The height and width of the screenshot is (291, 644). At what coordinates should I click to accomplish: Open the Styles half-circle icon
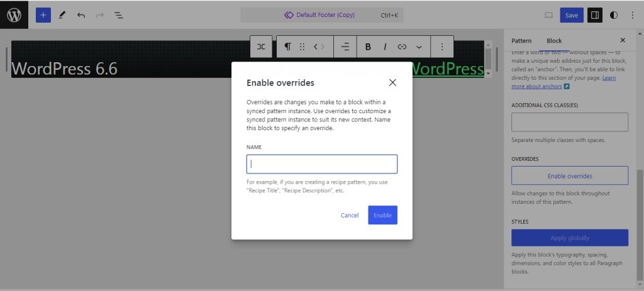614,15
